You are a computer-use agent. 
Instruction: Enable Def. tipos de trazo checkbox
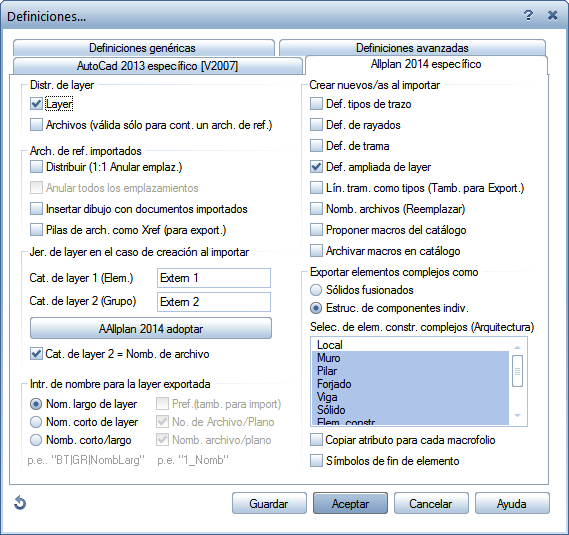click(316, 104)
